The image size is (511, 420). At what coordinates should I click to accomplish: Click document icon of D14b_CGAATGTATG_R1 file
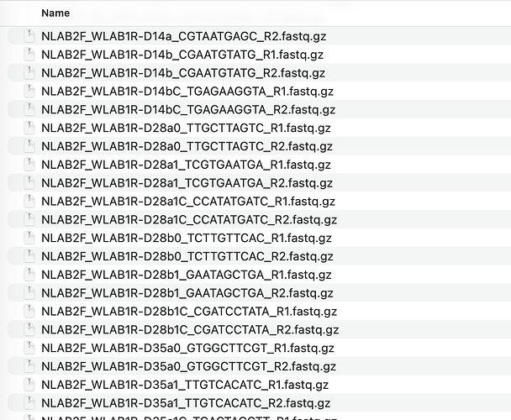pos(29,55)
